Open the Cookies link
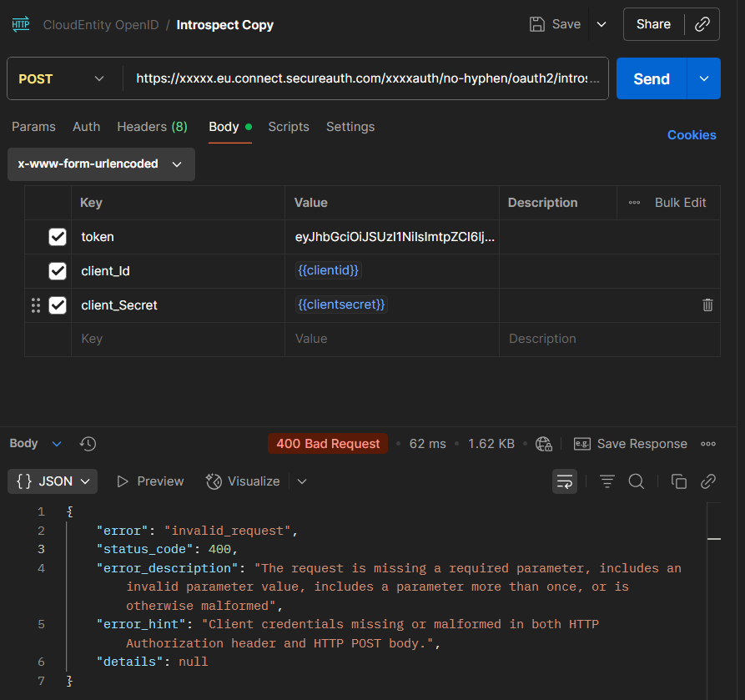745x700 pixels. (692, 135)
